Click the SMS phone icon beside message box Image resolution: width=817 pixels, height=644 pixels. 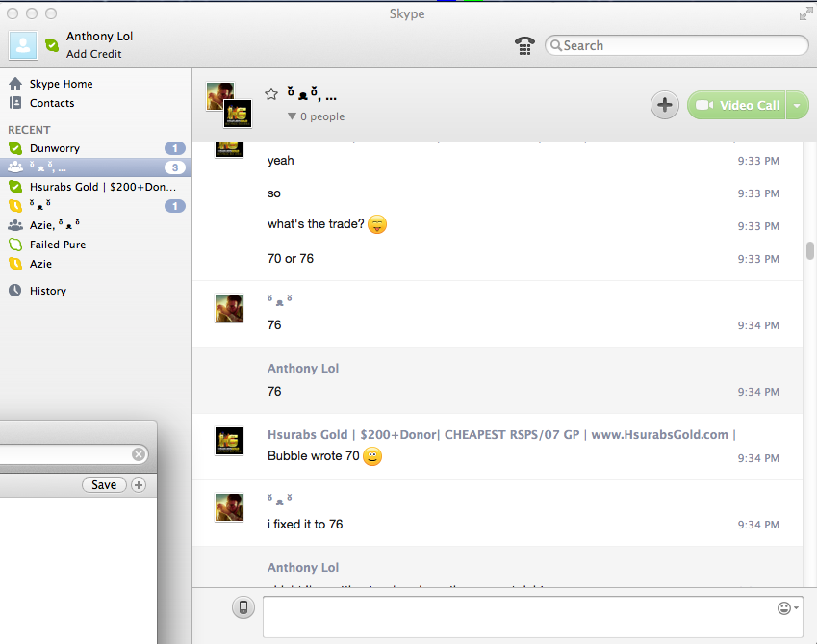(243, 607)
